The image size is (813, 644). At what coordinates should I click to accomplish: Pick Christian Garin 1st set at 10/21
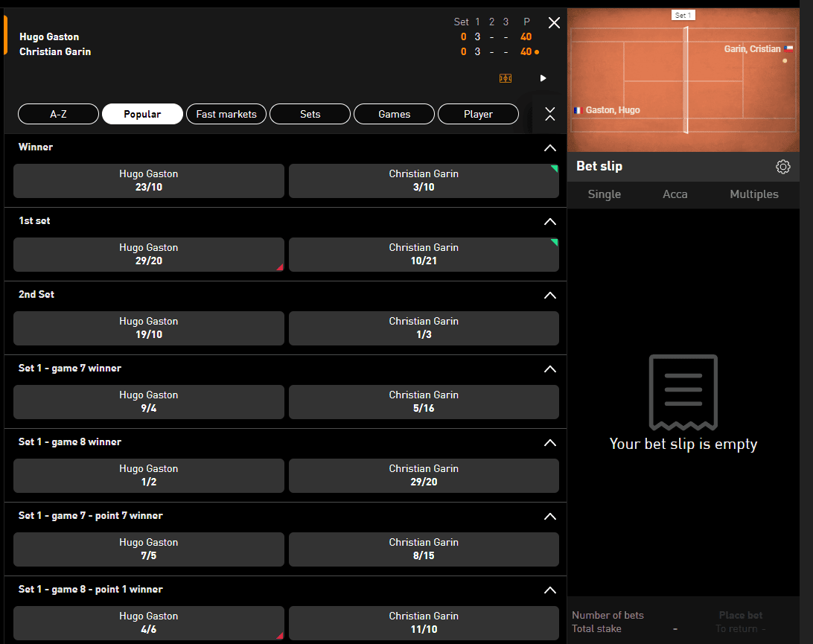click(424, 255)
